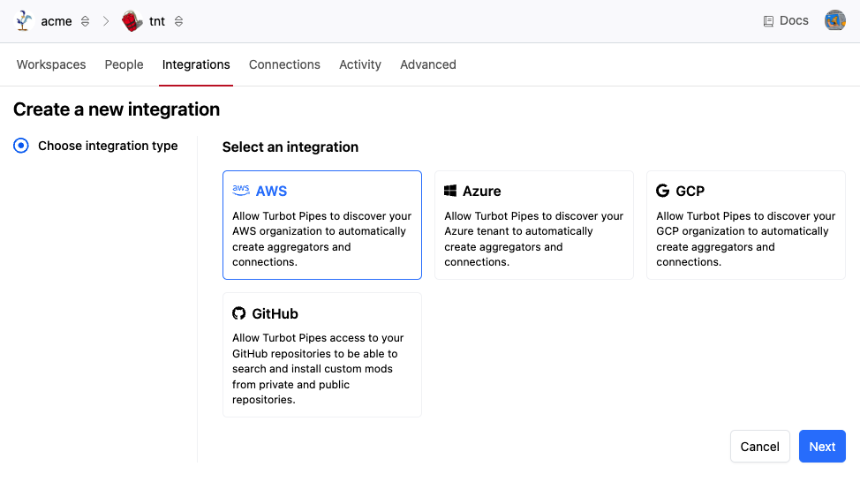Click the Google G logo icon
The image size is (860, 504).
coord(663,191)
